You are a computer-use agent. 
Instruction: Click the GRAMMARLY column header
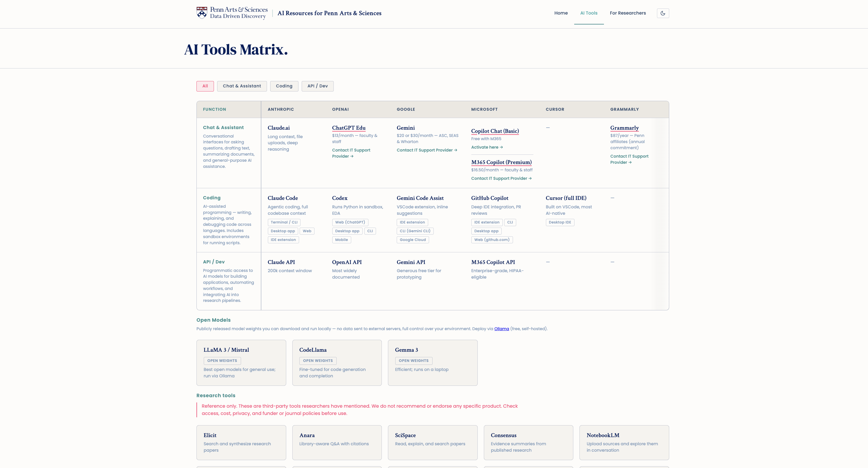pos(624,110)
